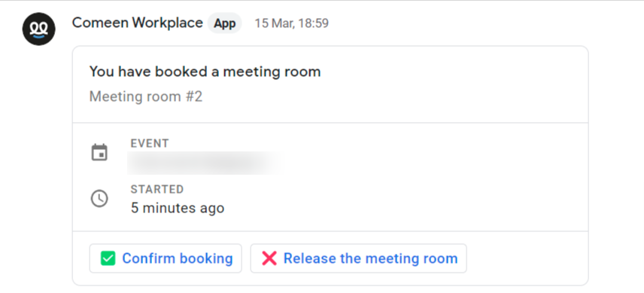The image size is (644, 293).
Task: Click empty space in card button row
Action: 526,258
